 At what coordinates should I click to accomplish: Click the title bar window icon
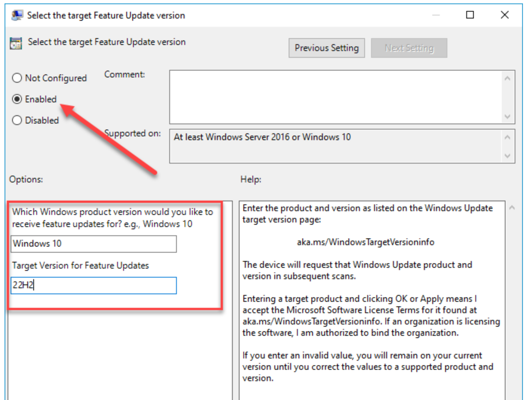point(17,15)
